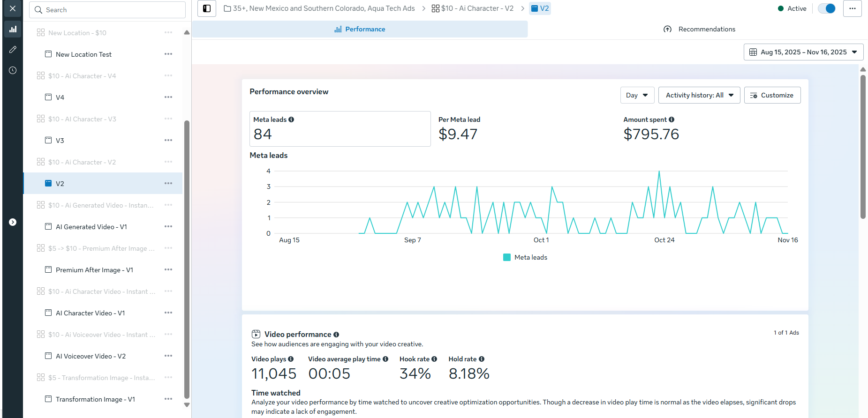Open $10 - Ai Character - V2 breadcrumb
This screenshot has width=868, height=418.
coord(473,8)
